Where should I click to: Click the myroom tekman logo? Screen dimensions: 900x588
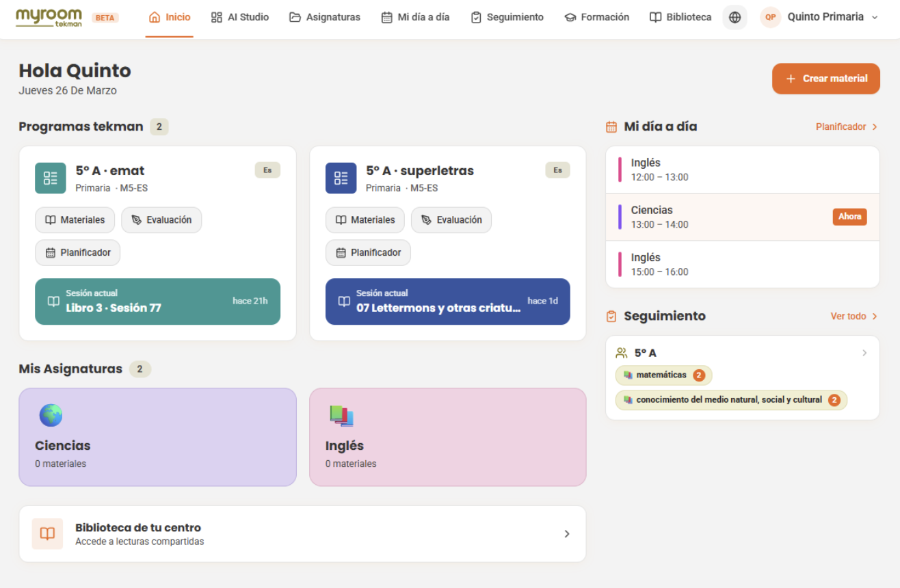[x=49, y=17]
